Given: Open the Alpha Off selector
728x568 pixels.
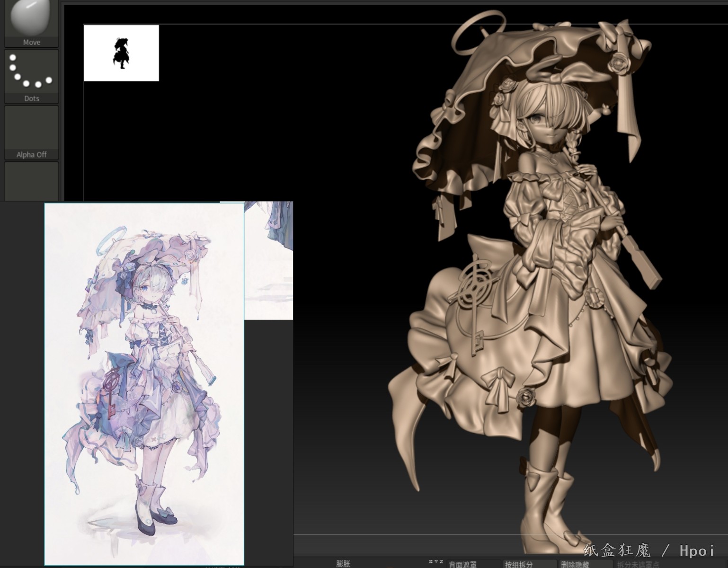Looking at the screenshot, I should pos(31,133).
